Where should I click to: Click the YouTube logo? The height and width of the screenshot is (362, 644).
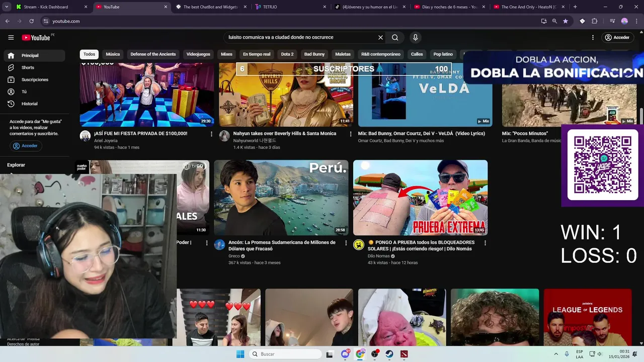coord(36,38)
